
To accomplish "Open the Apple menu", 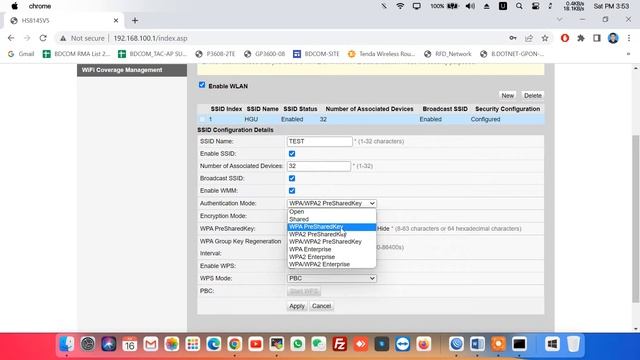I will [x=15, y=6].
